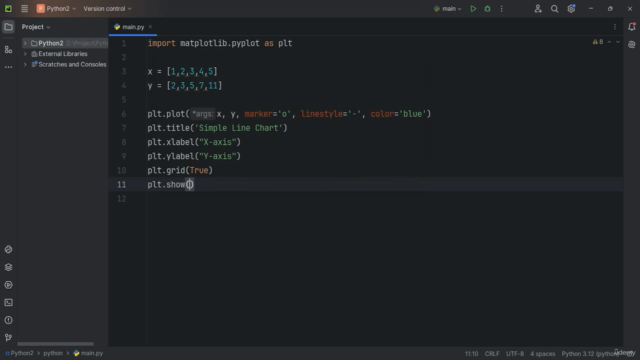Close the main.py editor tab
640x360 pixels.
150,27
